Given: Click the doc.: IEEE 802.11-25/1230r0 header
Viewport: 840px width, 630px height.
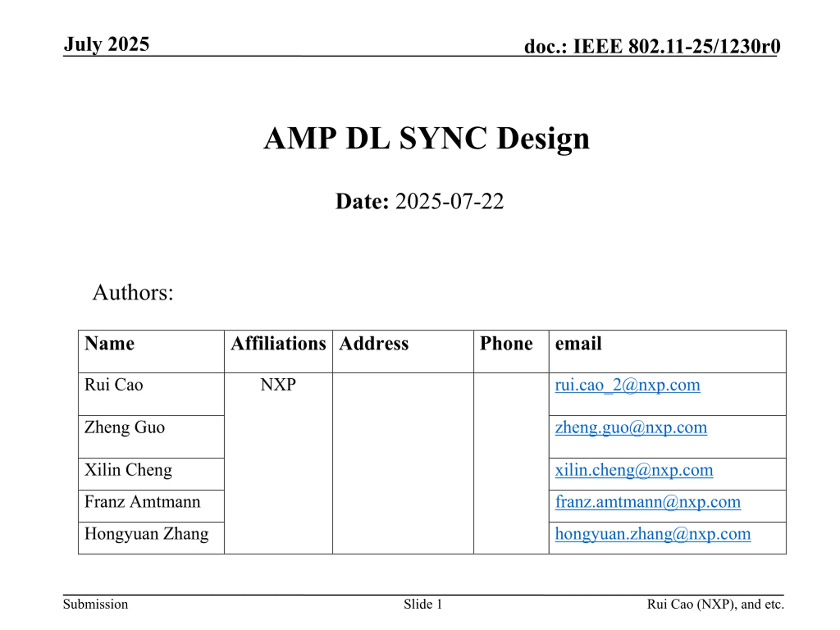Looking at the screenshot, I should click(652, 47).
